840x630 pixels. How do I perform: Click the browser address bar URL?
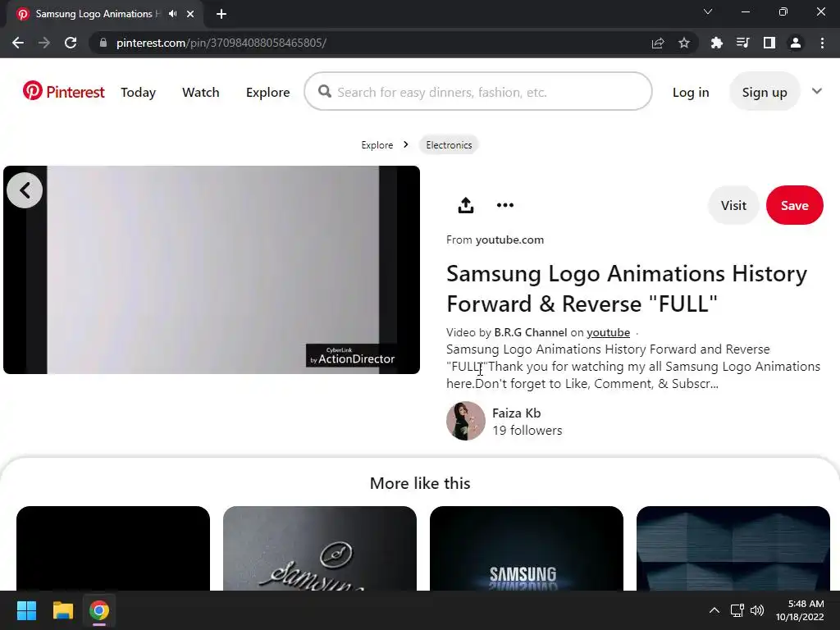[221, 43]
